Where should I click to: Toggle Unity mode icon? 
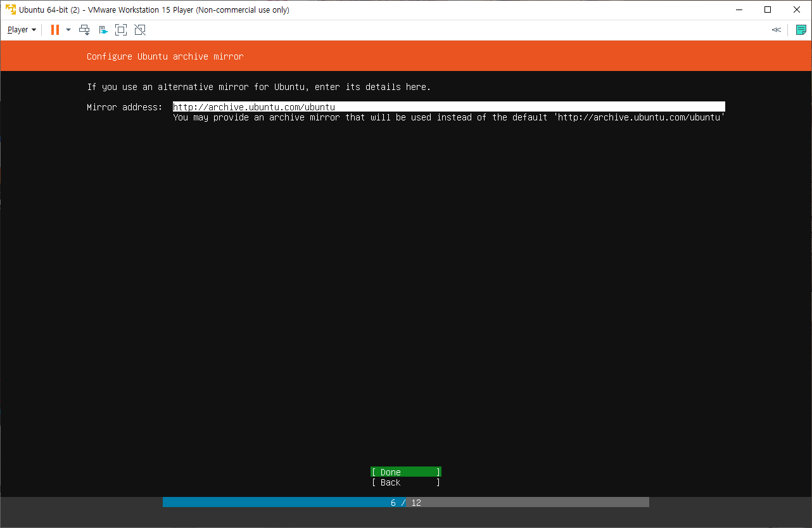(140, 30)
